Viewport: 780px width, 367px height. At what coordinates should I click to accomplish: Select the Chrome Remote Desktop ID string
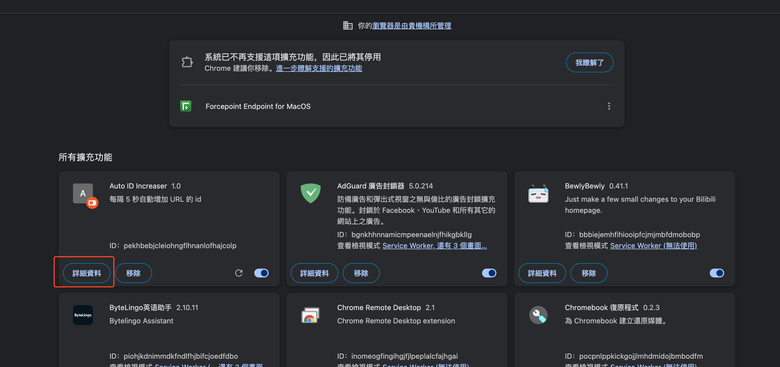click(x=404, y=356)
